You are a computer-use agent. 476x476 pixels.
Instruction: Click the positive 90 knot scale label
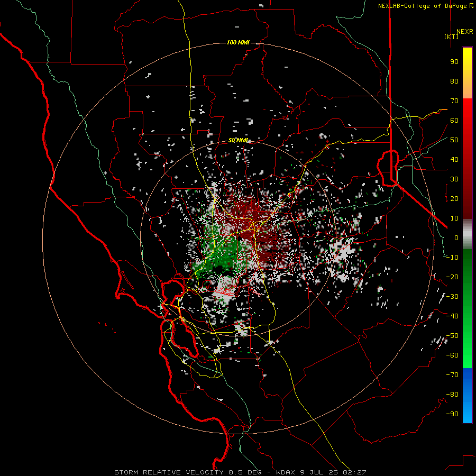click(454, 62)
